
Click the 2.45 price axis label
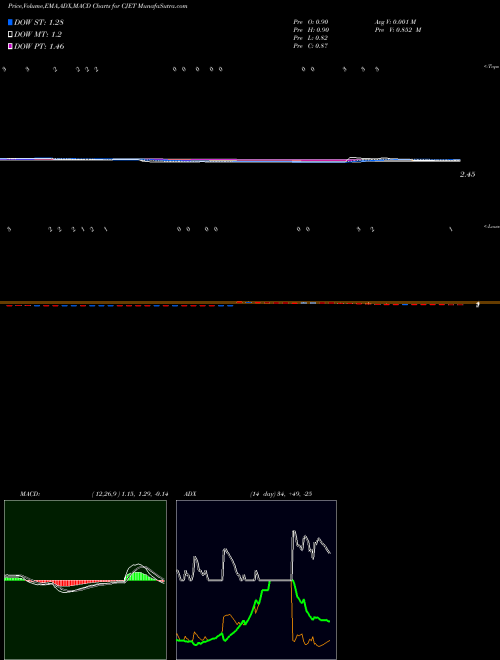468,174
